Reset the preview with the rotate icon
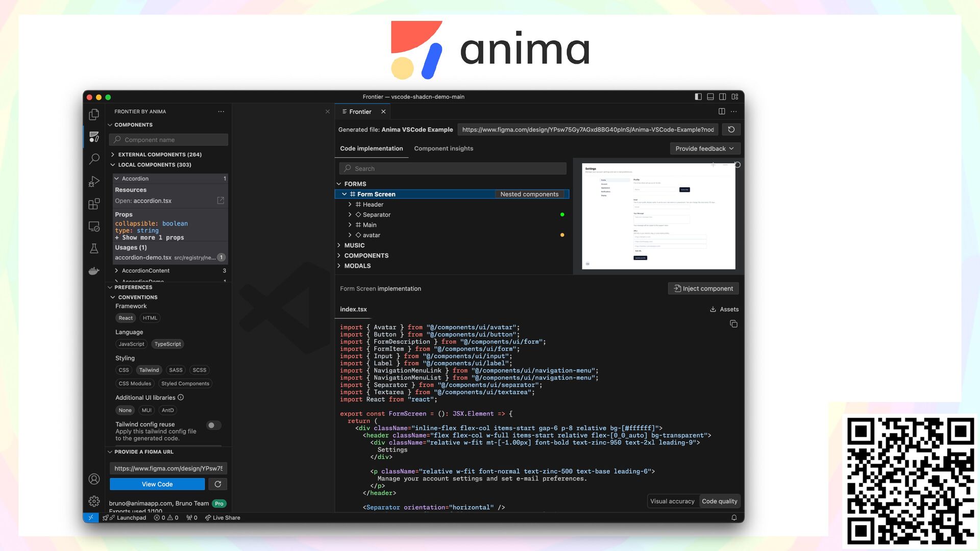This screenshot has width=980, height=551. click(x=737, y=165)
